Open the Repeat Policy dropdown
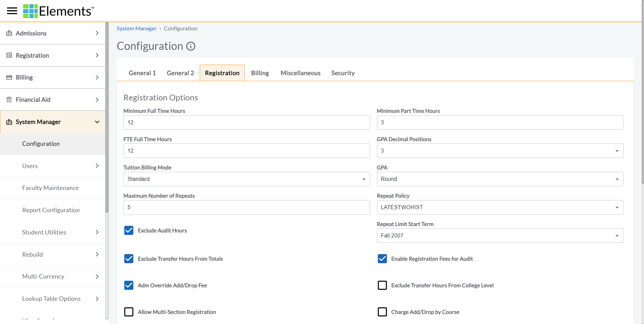The height and width of the screenshot is (324, 644). point(500,207)
